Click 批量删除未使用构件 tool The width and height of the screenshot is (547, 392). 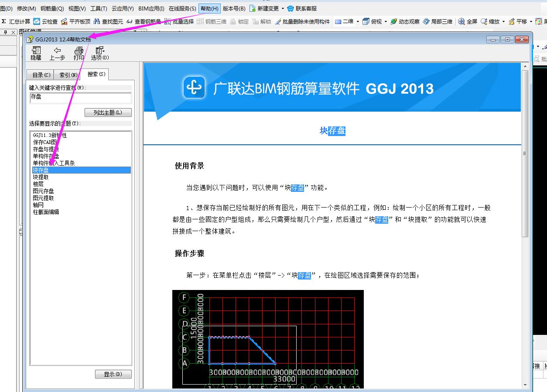303,21
